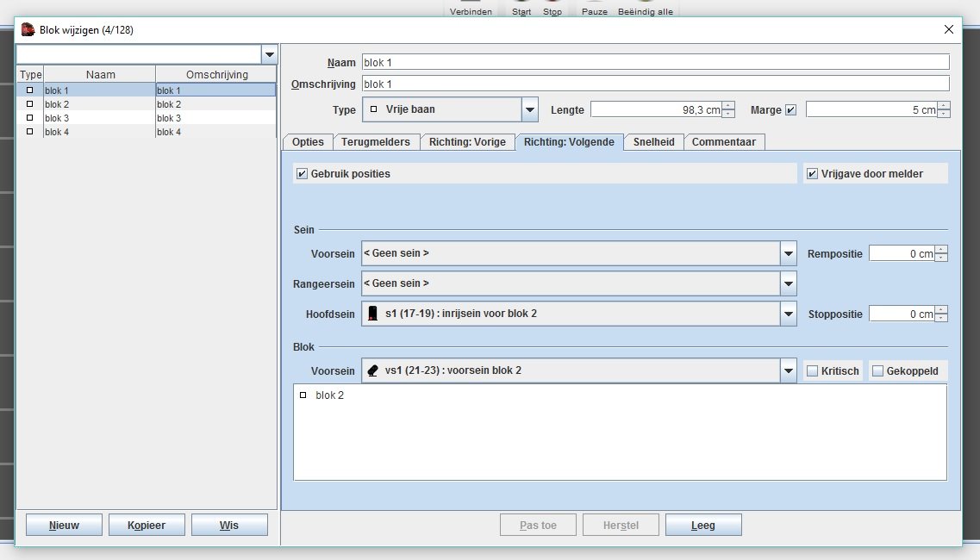Toggle the Marge checkbox
The width and height of the screenshot is (980, 560).
[790, 110]
